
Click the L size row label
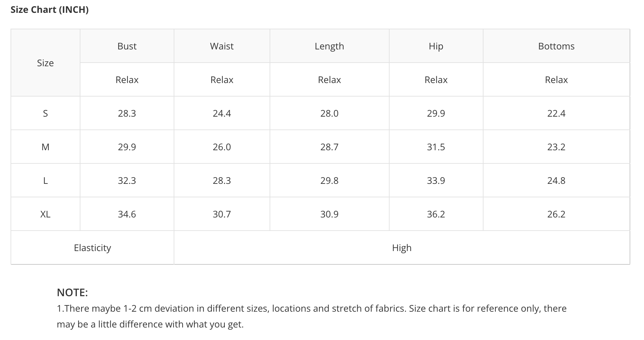click(45, 181)
